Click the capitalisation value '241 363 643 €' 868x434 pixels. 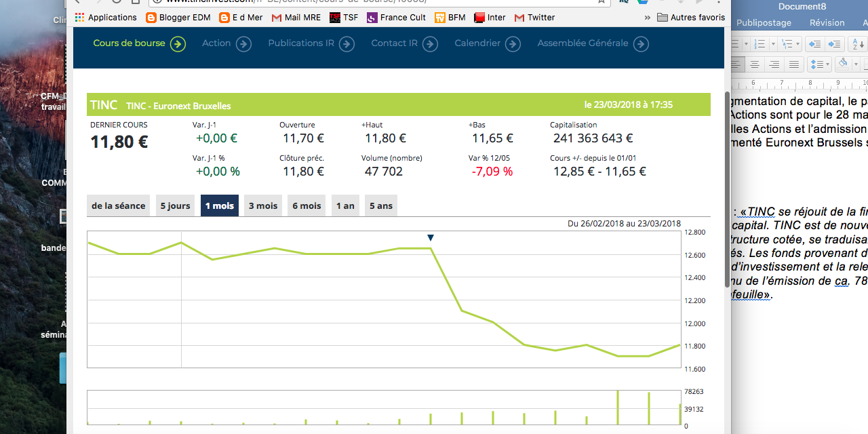(593, 138)
